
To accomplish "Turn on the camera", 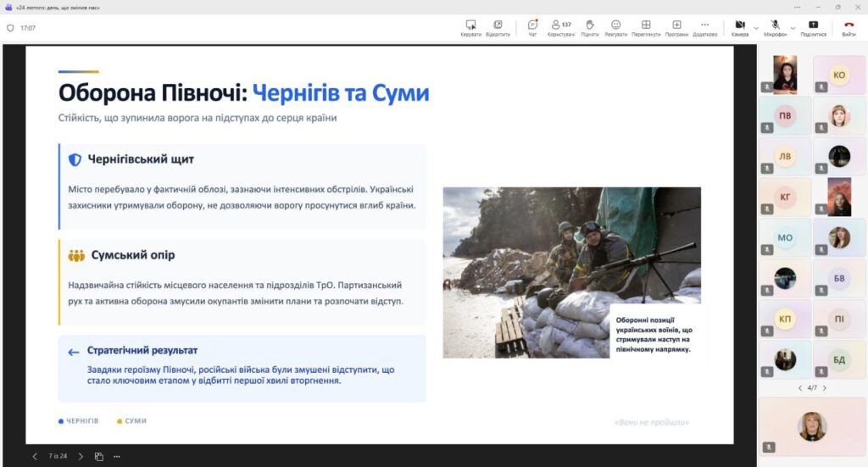I will tap(739, 27).
